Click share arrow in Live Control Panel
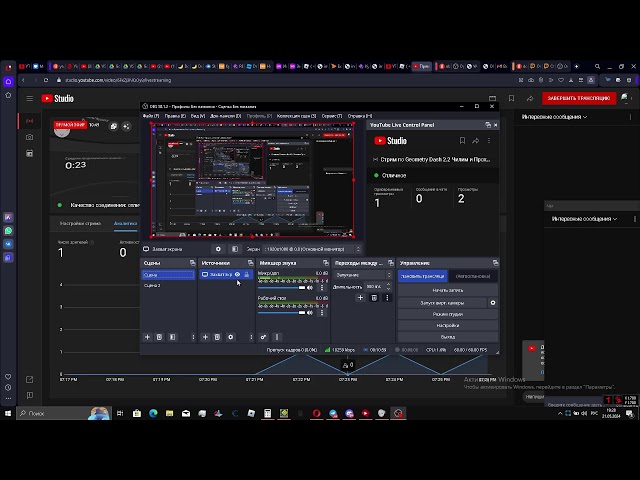The image size is (640, 480). [476, 141]
